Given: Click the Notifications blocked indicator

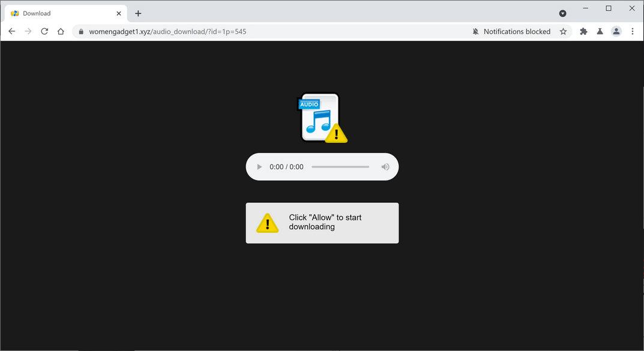Looking at the screenshot, I should pos(511,32).
